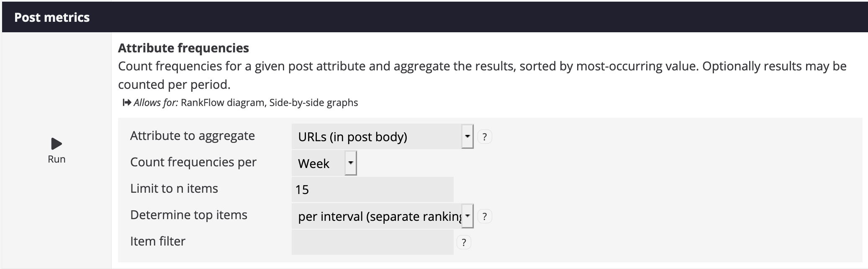The height and width of the screenshot is (269, 868).
Task: Click 'Side-by-side graphs' in Allows for
Action: coord(313,103)
